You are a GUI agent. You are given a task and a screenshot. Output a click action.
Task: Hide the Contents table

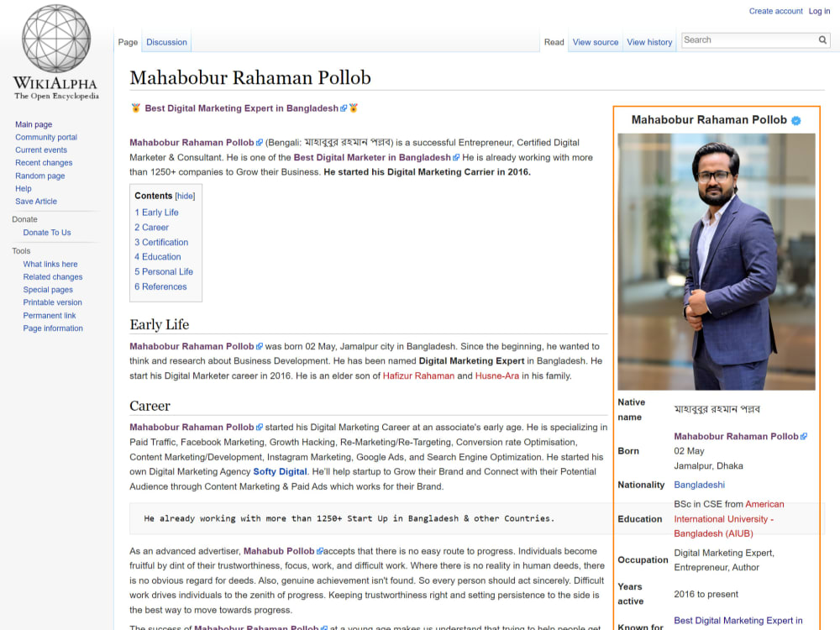[185, 196]
